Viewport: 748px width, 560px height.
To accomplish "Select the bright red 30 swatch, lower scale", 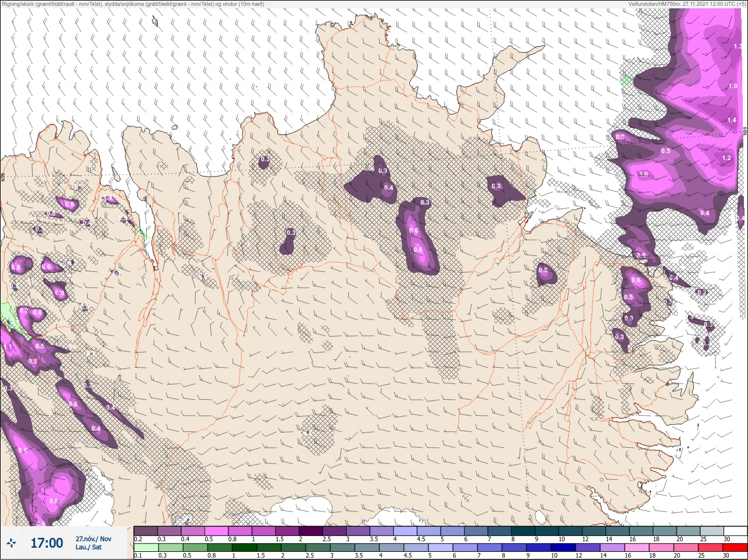I will click(735, 548).
